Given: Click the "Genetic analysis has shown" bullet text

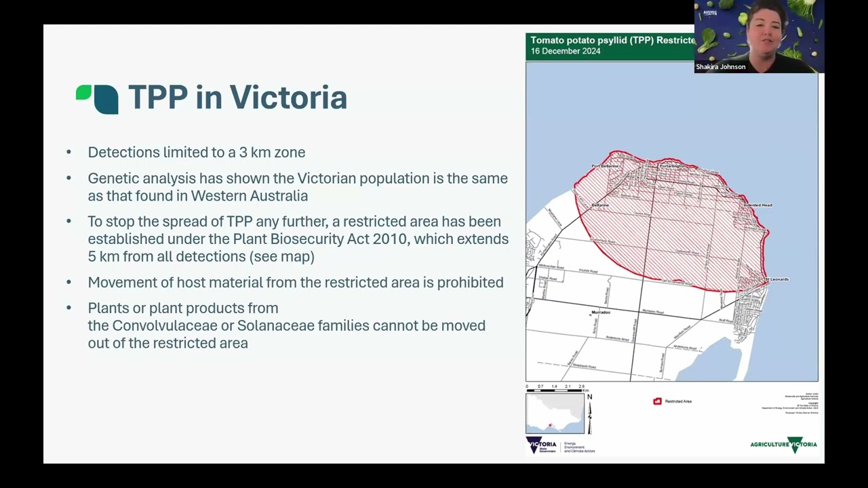Looking at the screenshot, I should point(298,187).
